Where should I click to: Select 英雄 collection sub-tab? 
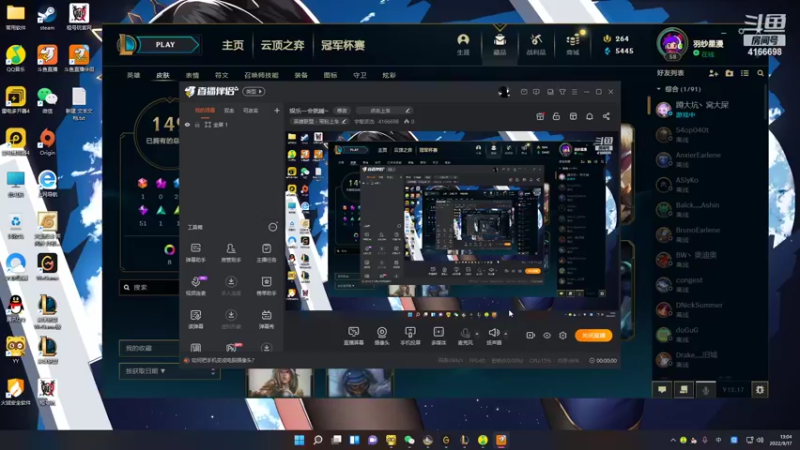click(133, 75)
